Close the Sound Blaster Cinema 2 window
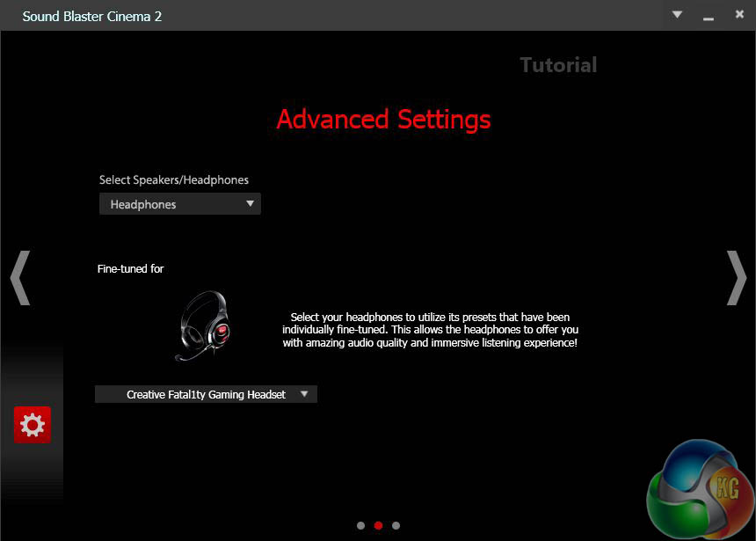 pos(739,14)
